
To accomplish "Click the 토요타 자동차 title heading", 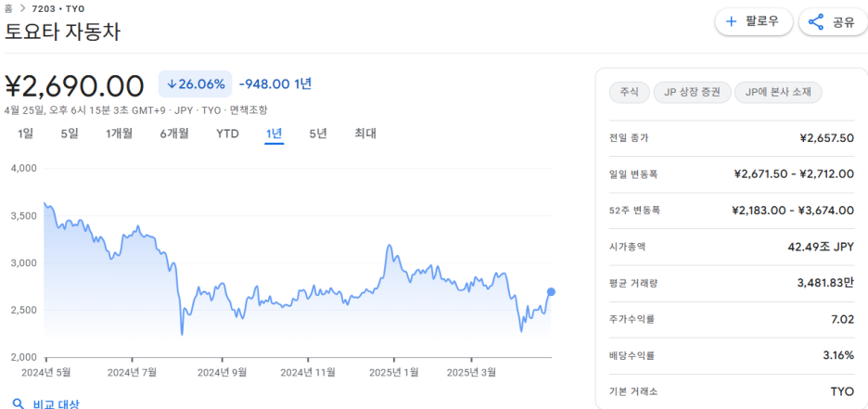I will pyautogui.click(x=62, y=32).
